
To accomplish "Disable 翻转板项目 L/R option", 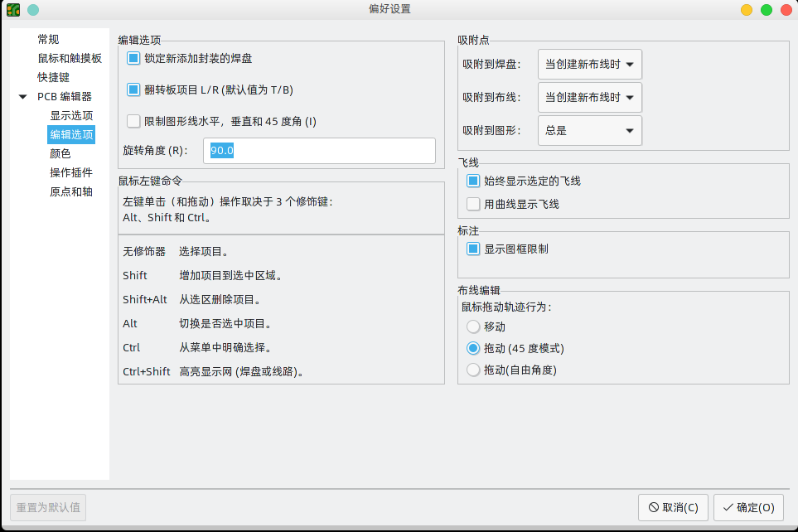I will [133, 89].
